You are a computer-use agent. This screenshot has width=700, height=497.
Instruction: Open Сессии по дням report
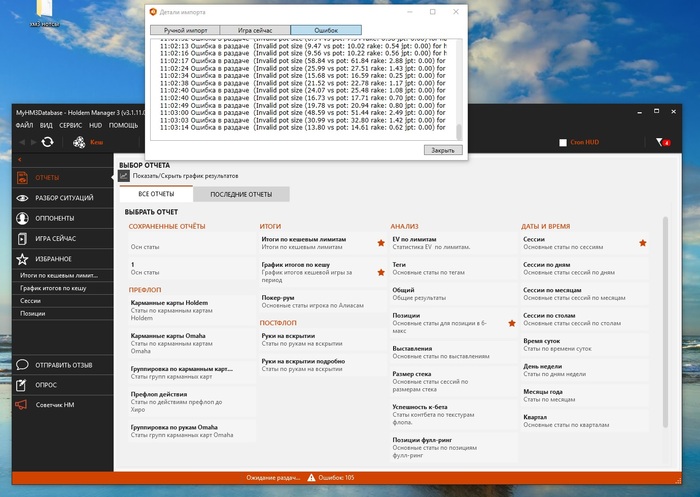pos(584,268)
